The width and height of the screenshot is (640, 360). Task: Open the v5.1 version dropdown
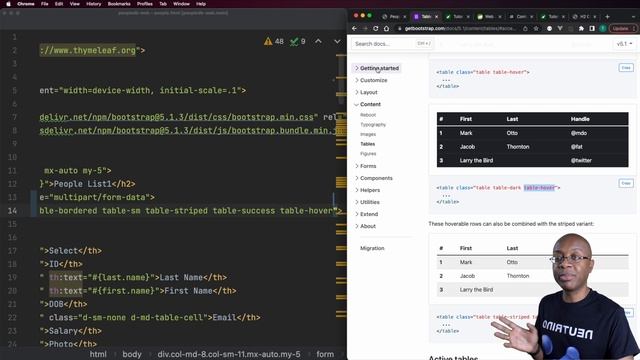[624, 44]
